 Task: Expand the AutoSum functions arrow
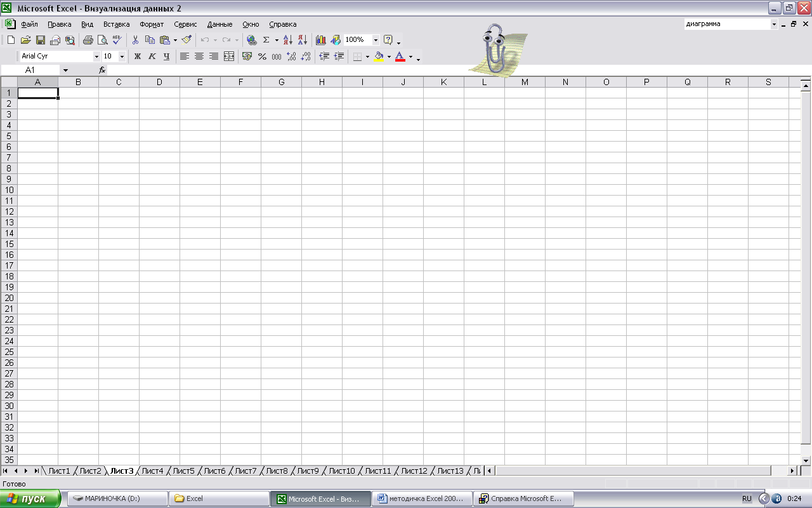coord(277,40)
